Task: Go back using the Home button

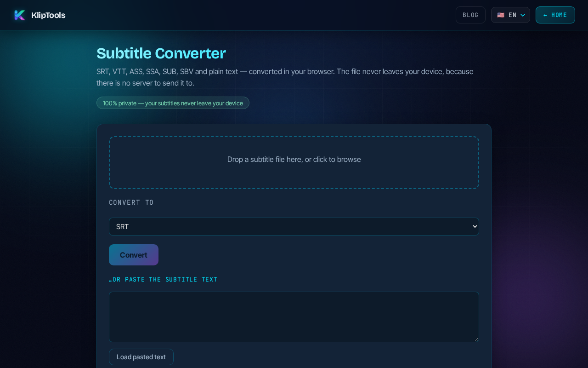Action: [x=555, y=15]
